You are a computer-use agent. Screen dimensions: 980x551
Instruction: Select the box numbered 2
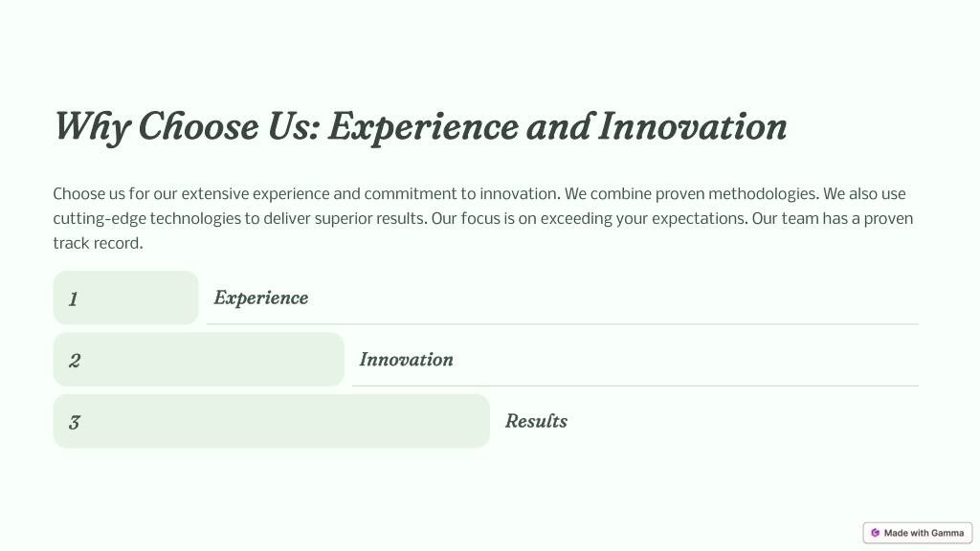pyautogui.click(x=199, y=360)
